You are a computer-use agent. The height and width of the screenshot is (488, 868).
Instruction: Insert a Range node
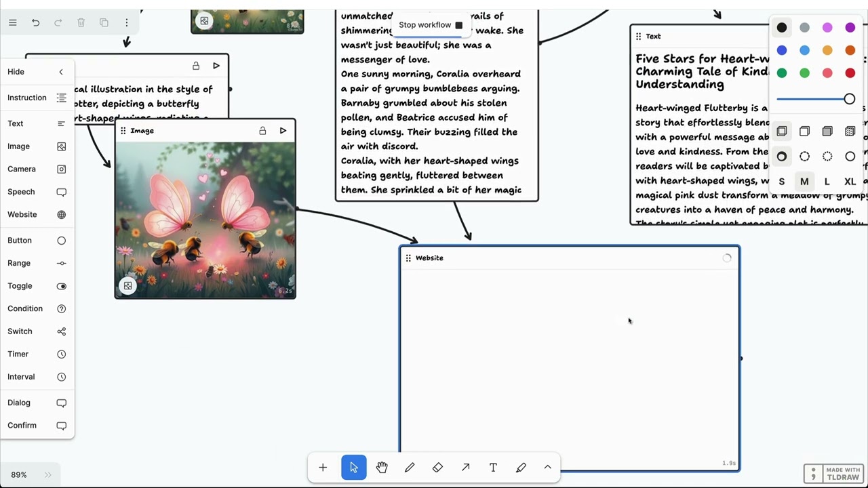point(37,263)
